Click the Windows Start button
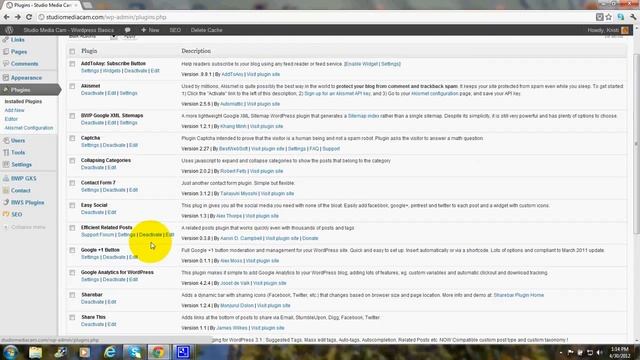 tap(10, 352)
